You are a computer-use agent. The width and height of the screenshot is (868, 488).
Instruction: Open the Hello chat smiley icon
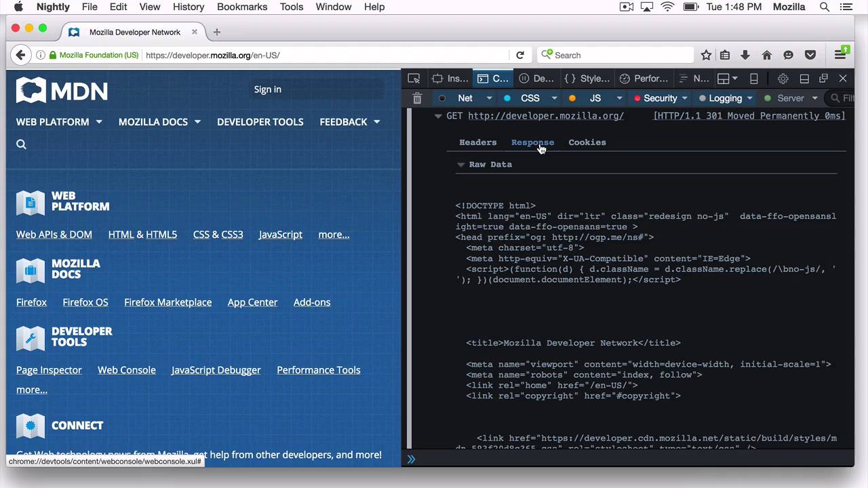coord(788,55)
